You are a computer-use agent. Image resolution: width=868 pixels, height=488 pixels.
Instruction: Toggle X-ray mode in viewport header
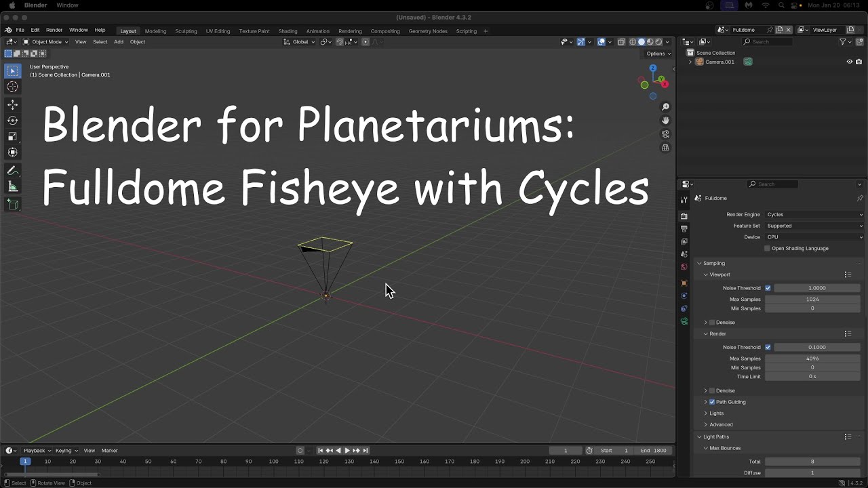pyautogui.click(x=621, y=42)
